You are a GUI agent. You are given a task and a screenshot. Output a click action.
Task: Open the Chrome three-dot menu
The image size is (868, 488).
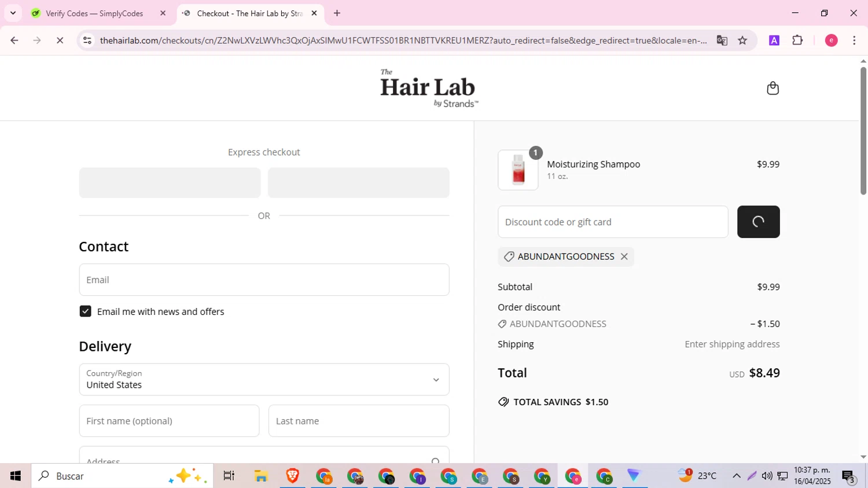point(854,41)
